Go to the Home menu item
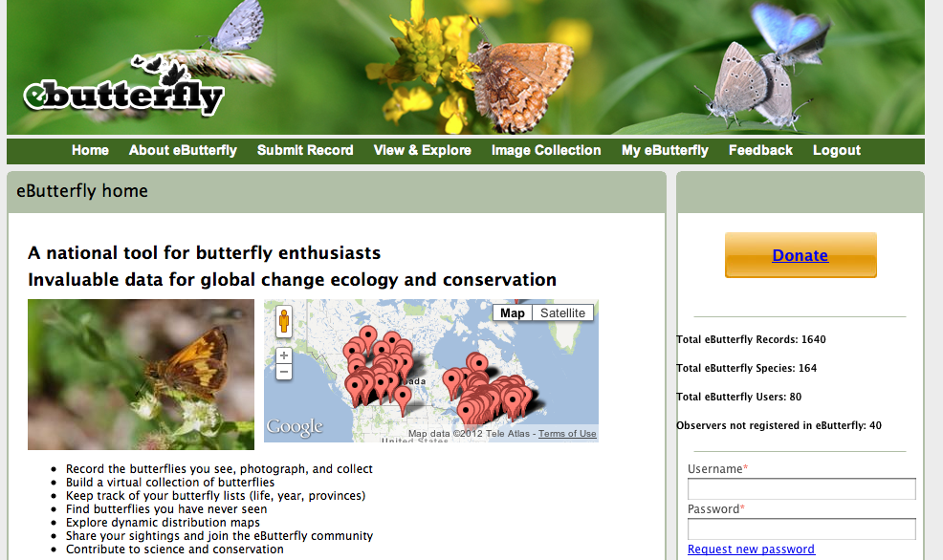Screen dimensions: 943x560 [x=90, y=150]
